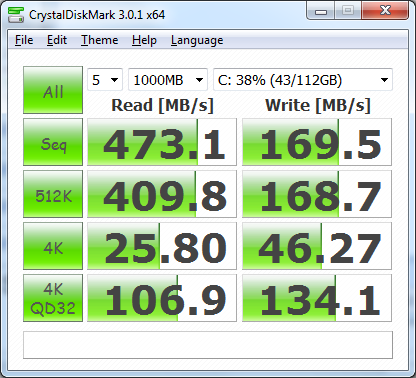Click the Seq read result 473.1
Viewport: 416px width, 378px height.
coord(162,142)
